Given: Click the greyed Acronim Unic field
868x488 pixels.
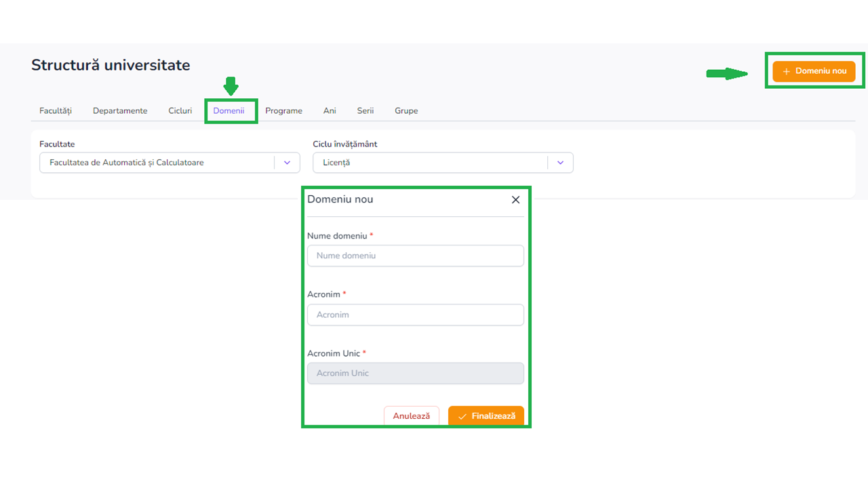Looking at the screenshot, I should point(415,373).
